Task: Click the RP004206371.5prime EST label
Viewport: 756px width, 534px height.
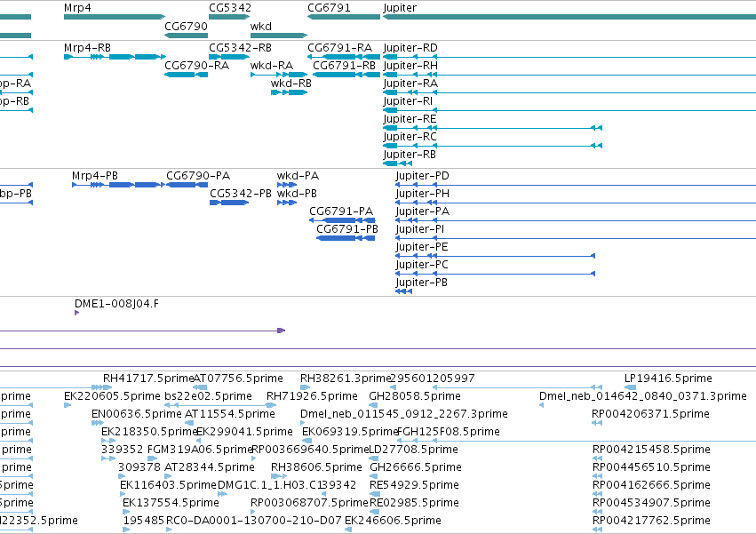Action: (650, 414)
